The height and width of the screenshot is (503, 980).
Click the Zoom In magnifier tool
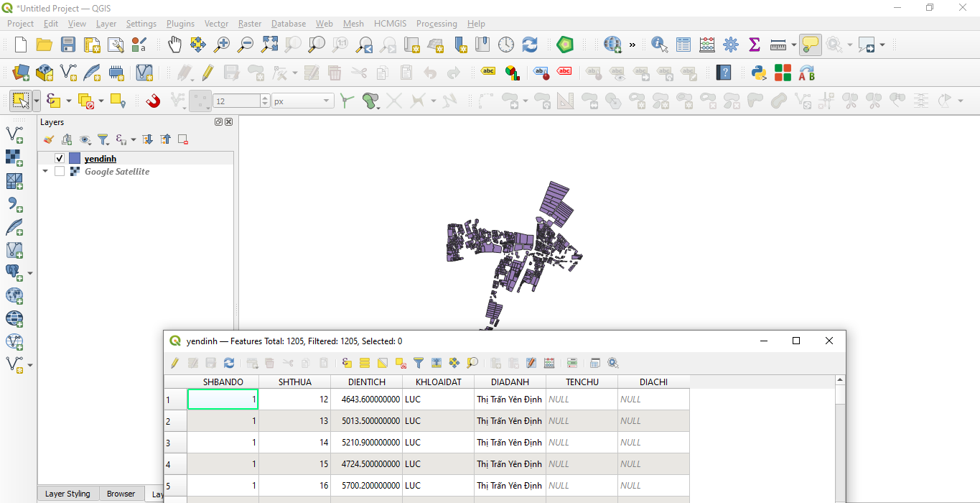222,44
